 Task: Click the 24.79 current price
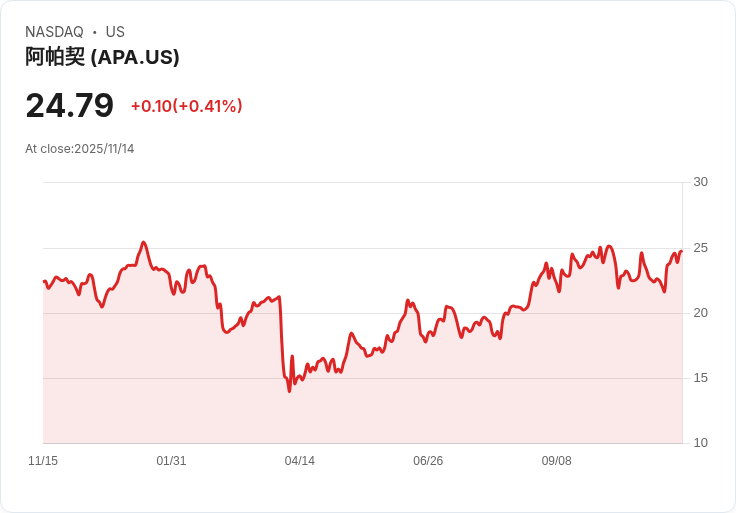tap(69, 105)
